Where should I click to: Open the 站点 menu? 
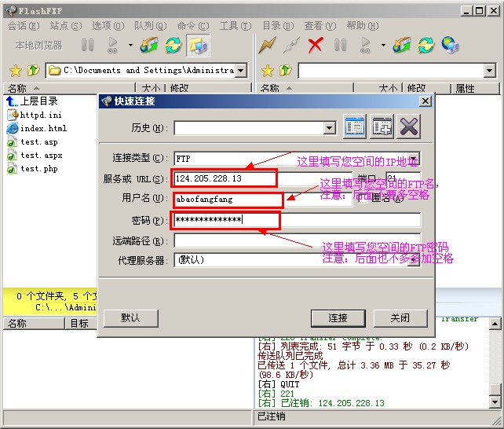pos(59,26)
